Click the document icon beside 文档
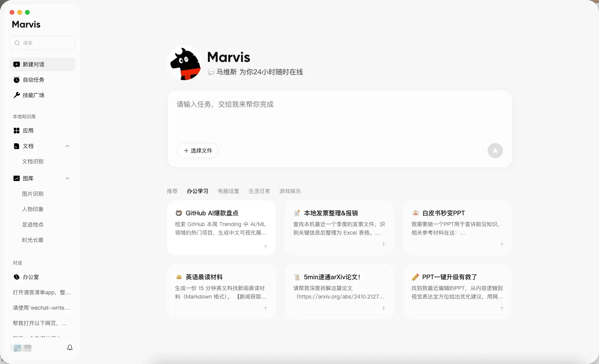Image resolution: width=599 pixels, height=364 pixels. [x=17, y=146]
